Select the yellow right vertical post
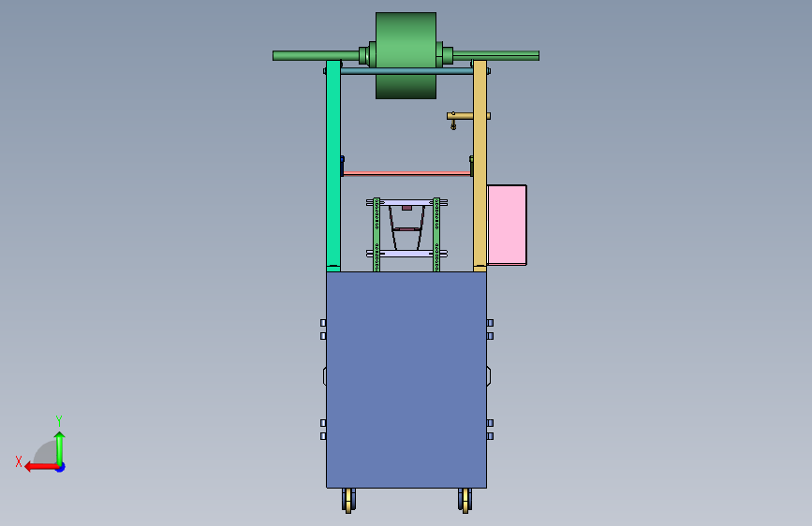Image resolution: width=812 pixels, height=526 pixels. [480, 166]
